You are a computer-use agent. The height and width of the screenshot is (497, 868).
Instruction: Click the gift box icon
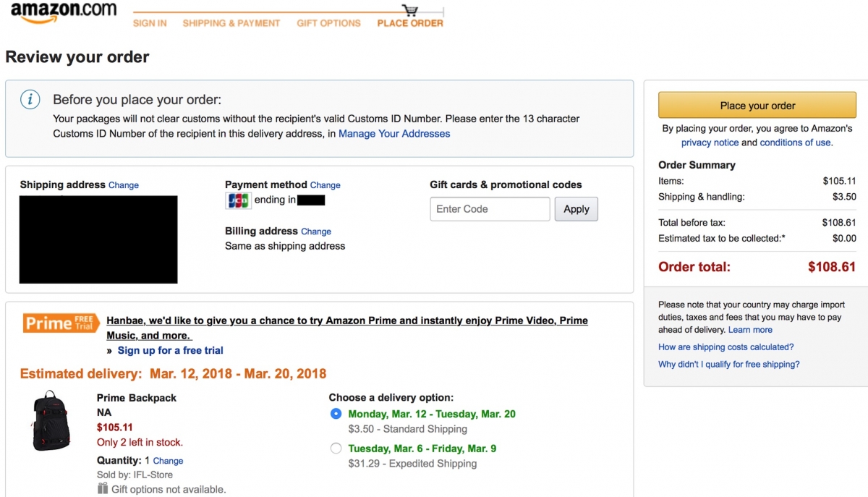103,488
